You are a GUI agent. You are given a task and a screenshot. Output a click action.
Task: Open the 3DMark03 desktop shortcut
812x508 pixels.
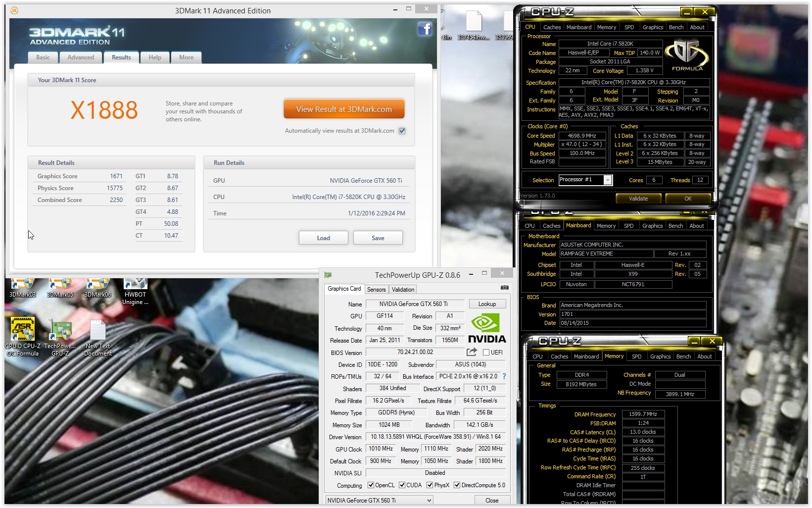(23, 288)
